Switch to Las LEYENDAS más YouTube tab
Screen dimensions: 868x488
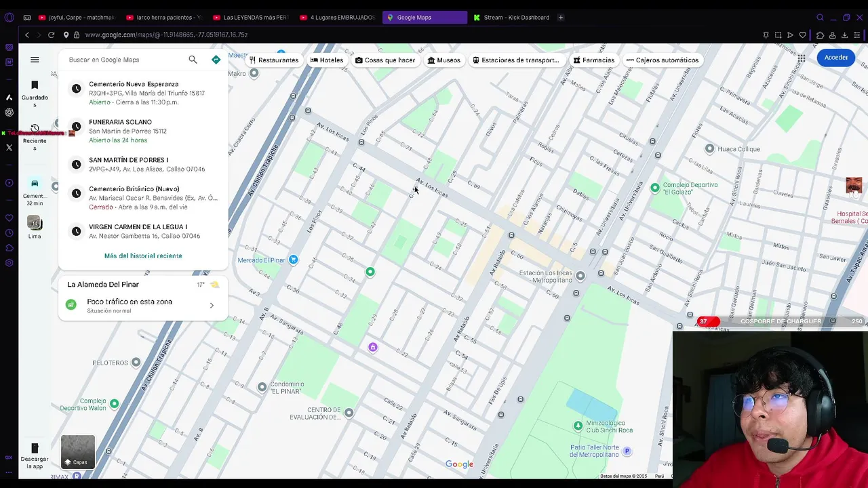pyautogui.click(x=251, y=18)
